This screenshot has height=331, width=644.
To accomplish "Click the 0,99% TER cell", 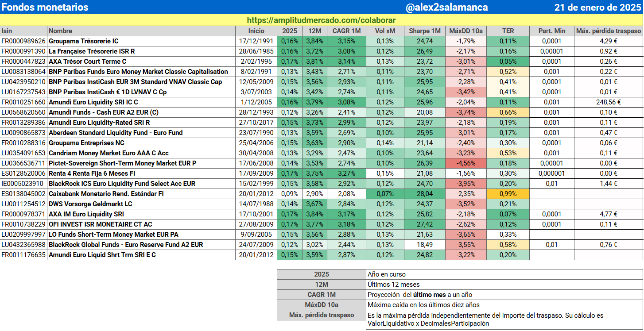I will point(508,194).
